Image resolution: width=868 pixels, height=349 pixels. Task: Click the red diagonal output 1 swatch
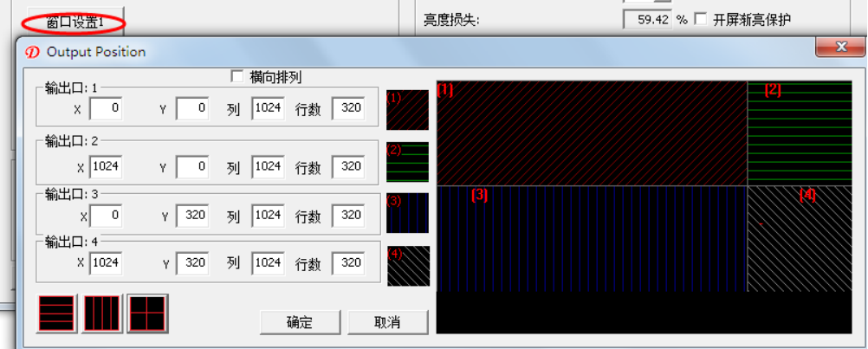coord(407,110)
